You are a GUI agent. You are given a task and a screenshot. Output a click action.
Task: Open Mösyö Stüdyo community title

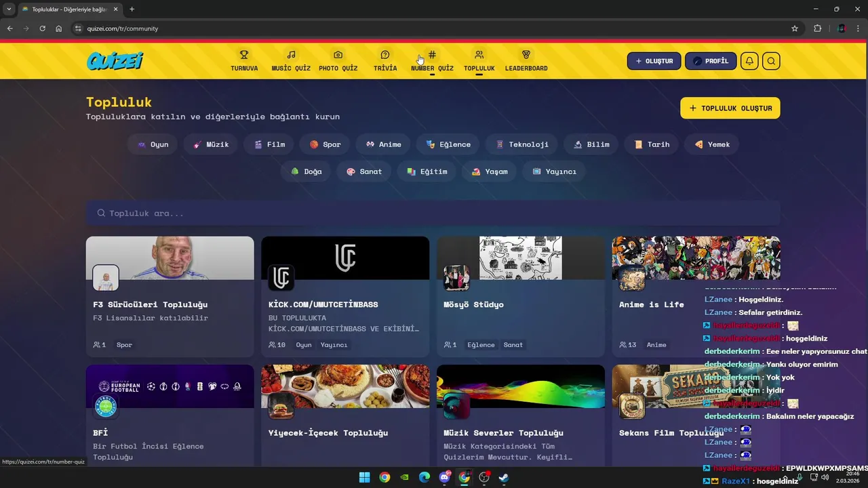473,305
